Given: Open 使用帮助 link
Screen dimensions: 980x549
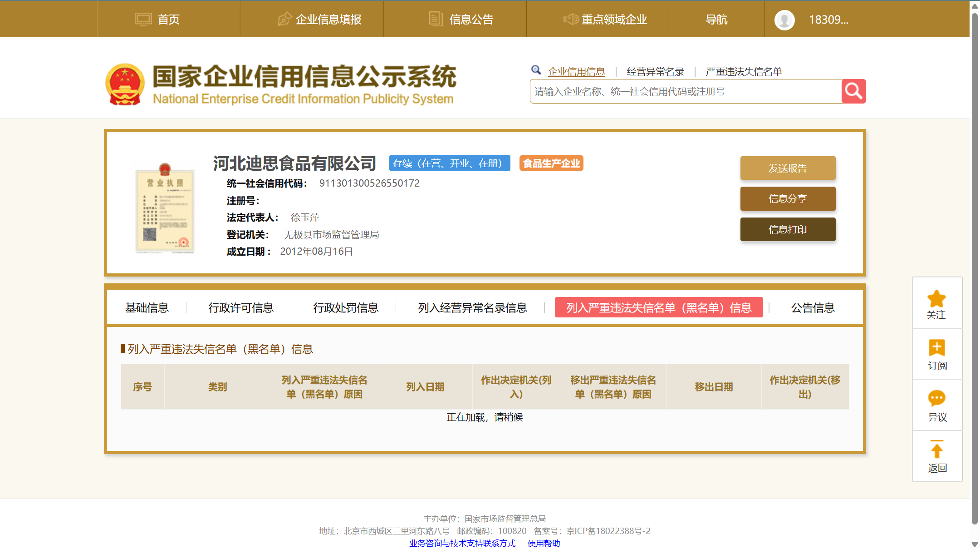Looking at the screenshot, I should tap(544, 543).
